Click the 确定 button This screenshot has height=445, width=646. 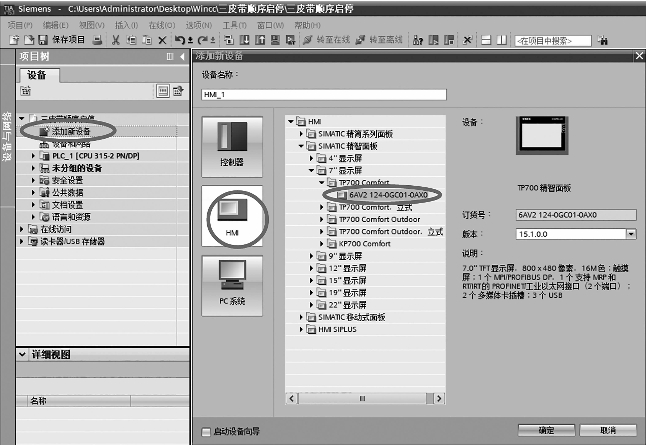(547, 431)
